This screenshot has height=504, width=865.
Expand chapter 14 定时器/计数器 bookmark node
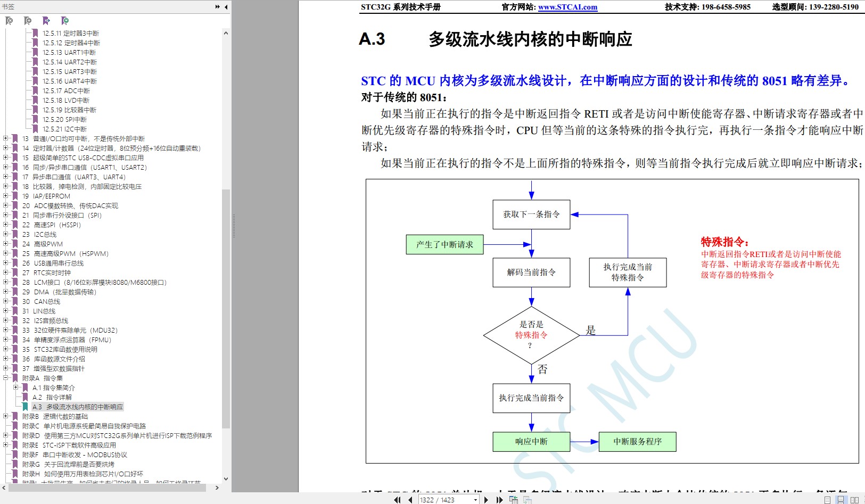point(6,148)
